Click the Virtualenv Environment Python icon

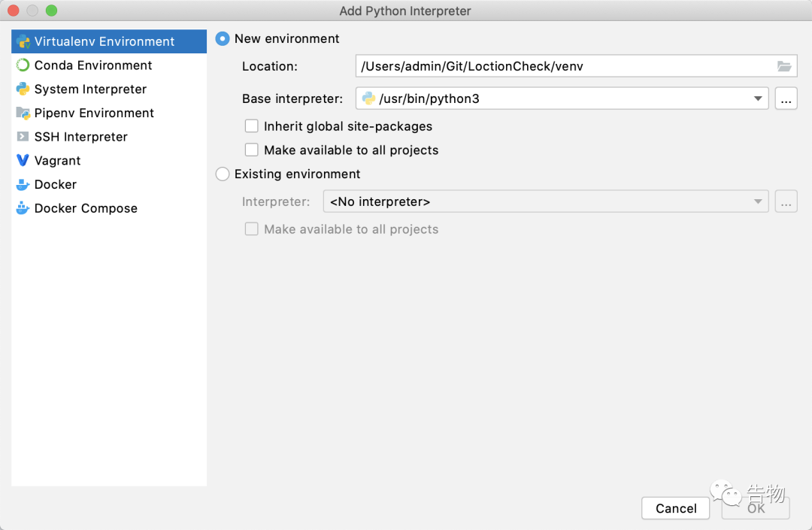[23, 41]
